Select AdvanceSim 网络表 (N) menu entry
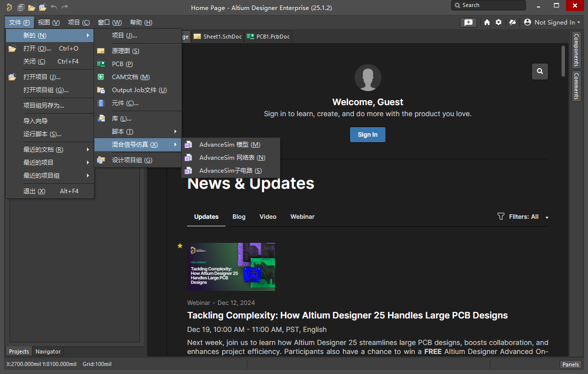Image resolution: width=588 pixels, height=374 pixels. pos(232,158)
